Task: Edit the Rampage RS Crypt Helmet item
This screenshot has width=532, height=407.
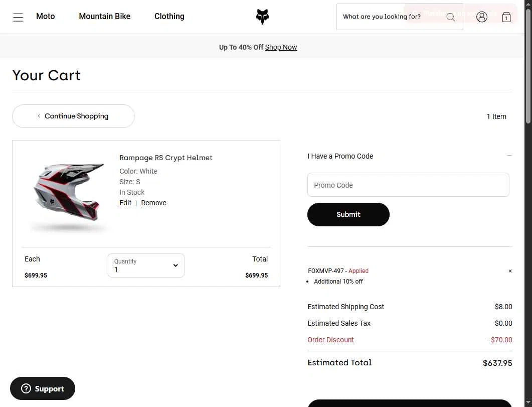Action: click(125, 203)
